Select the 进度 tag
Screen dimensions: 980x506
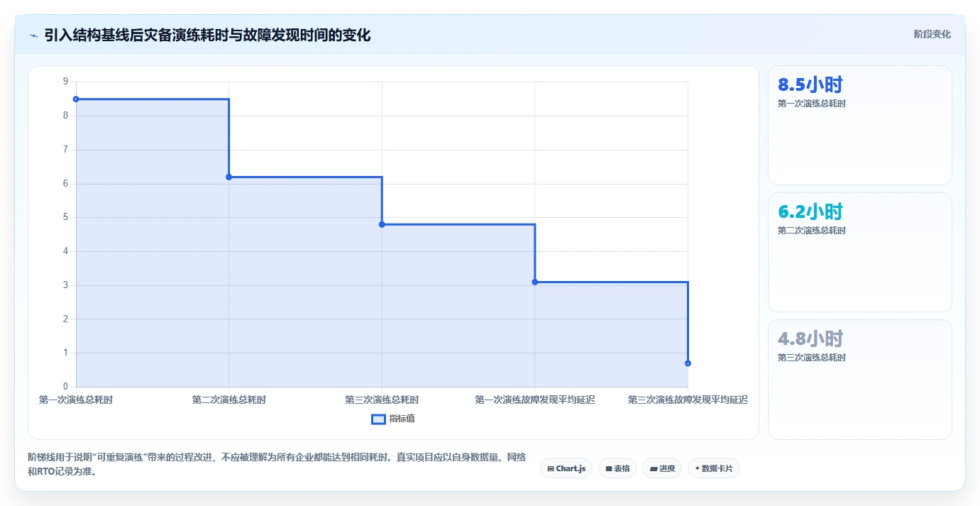(x=662, y=468)
